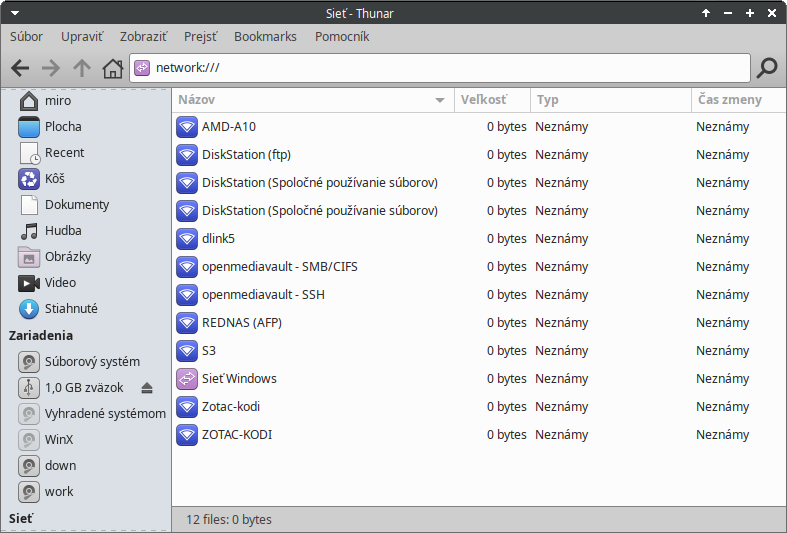787x533 pixels.
Task: Click the Vyhradené systémom drive icon
Action: (29, 414)
